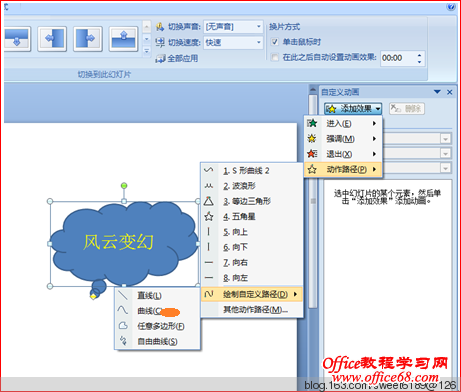Click the scribble curve icon
This screenshot has width=461, height=392.
coord(123,340)
